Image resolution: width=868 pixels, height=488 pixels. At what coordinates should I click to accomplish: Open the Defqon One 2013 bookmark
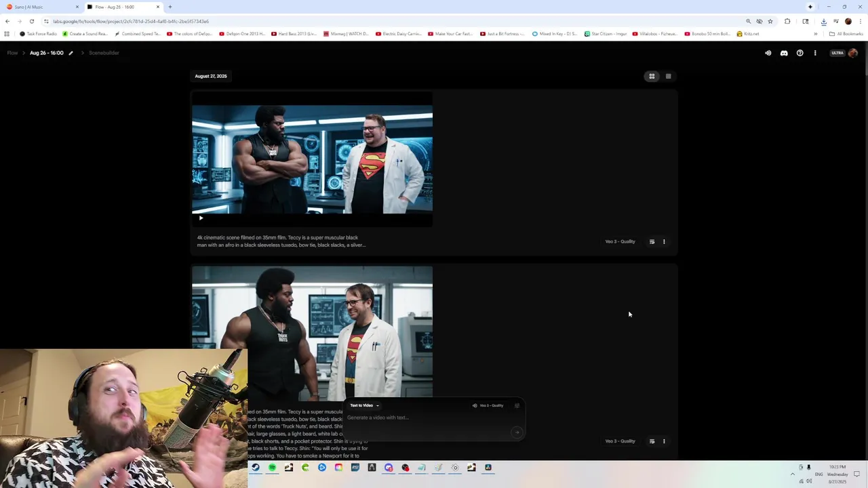coord(242,34)
